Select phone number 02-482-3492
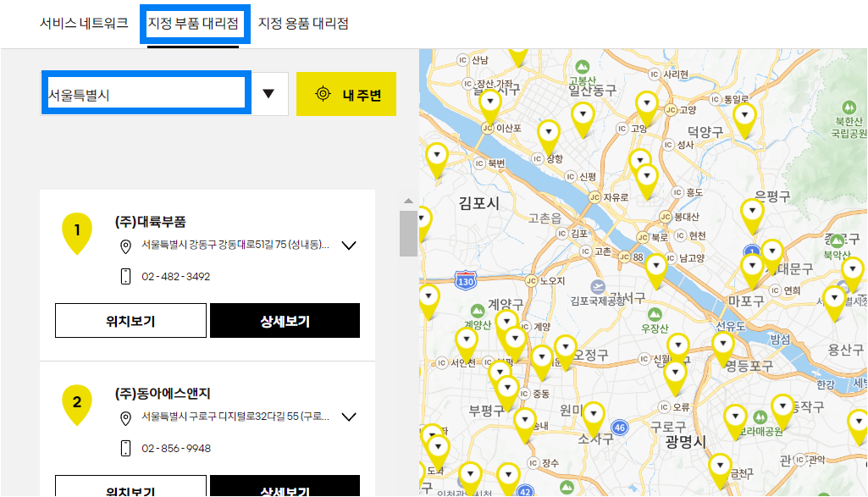 point(175,276)
